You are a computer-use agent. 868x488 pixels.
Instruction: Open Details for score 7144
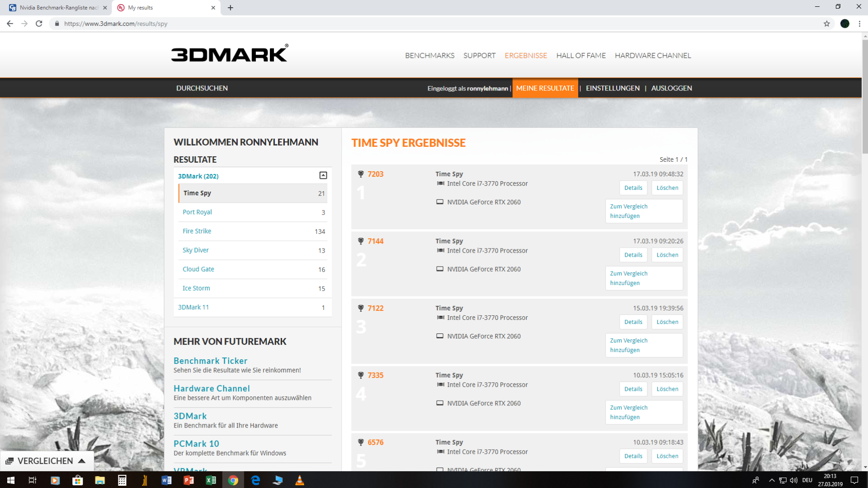(x=633, y=255)
